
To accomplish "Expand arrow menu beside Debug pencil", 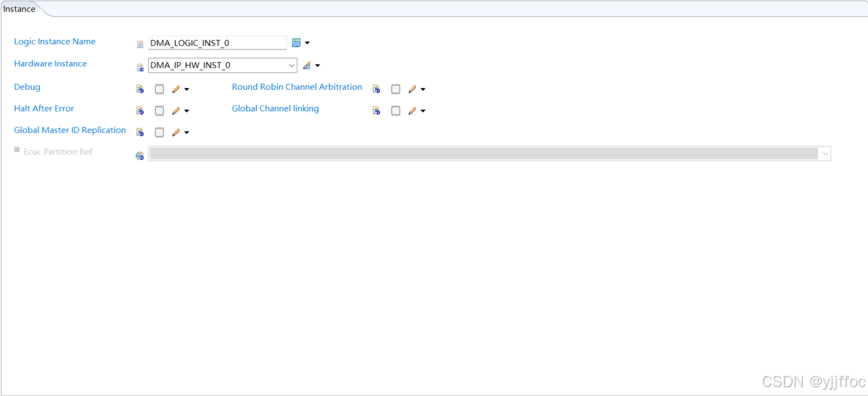I will (x=187, y=89).
